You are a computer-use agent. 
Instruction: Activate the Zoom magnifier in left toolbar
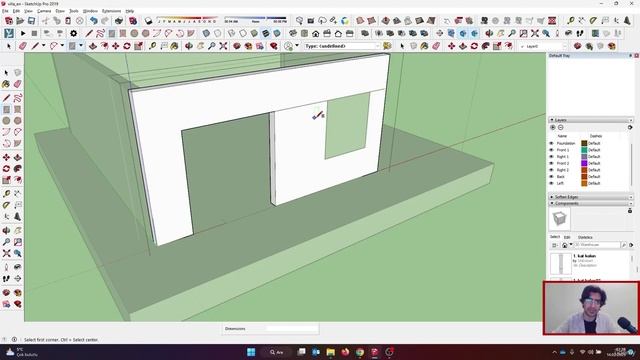click(x=6, y=242)
